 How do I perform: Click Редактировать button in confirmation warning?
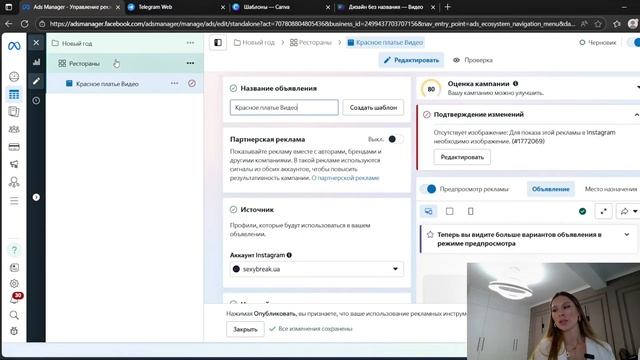coord(462,157)
